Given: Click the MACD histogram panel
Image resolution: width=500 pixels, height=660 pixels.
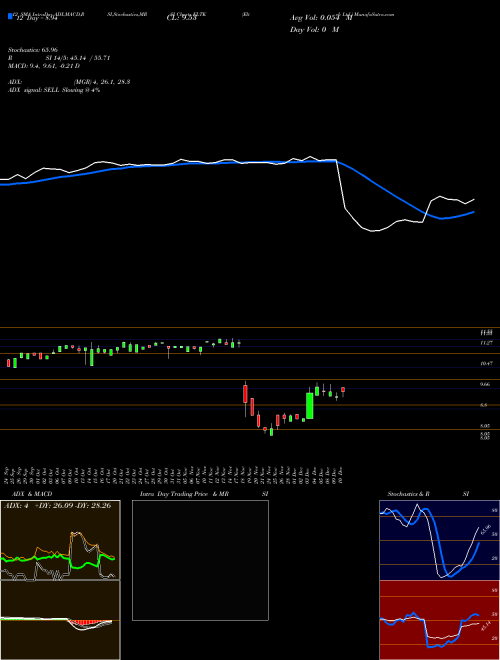Looking at the screenshot, I should [60, 620].
